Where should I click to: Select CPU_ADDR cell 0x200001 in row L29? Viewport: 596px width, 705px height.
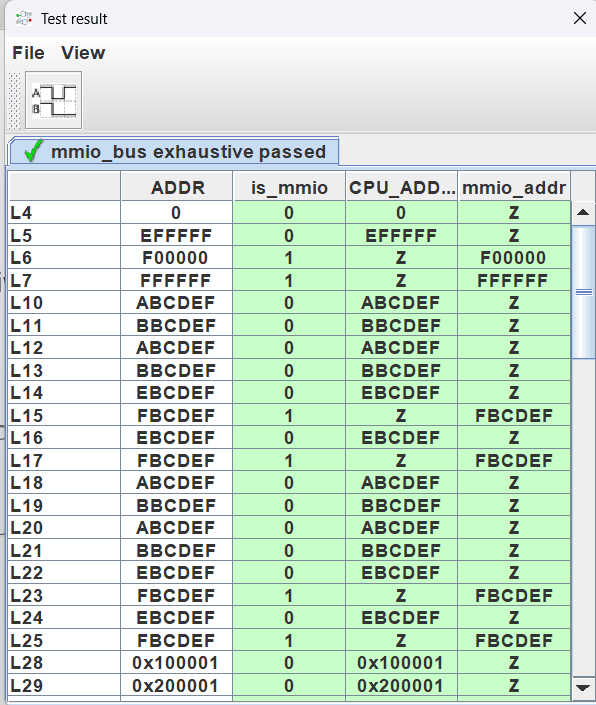(401, 684)
